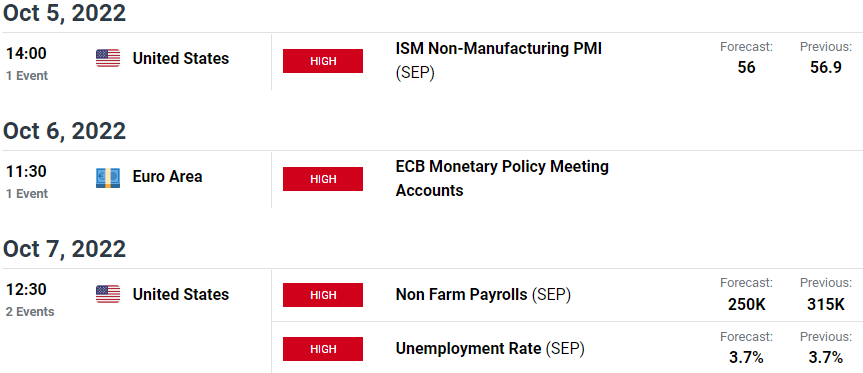Screen dimensions: 863x373
Task: Select the HIGH badge for ISM Non-Manufacturing PMI
Action: point(323,61)
